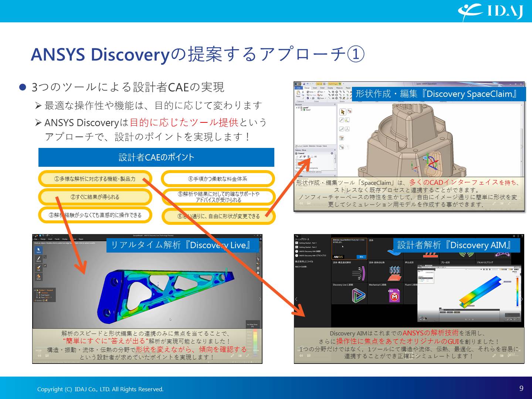Click the Discovery SpaceClaim blue title label
Viewport: 532px width, 399px height.
point(438,94)
